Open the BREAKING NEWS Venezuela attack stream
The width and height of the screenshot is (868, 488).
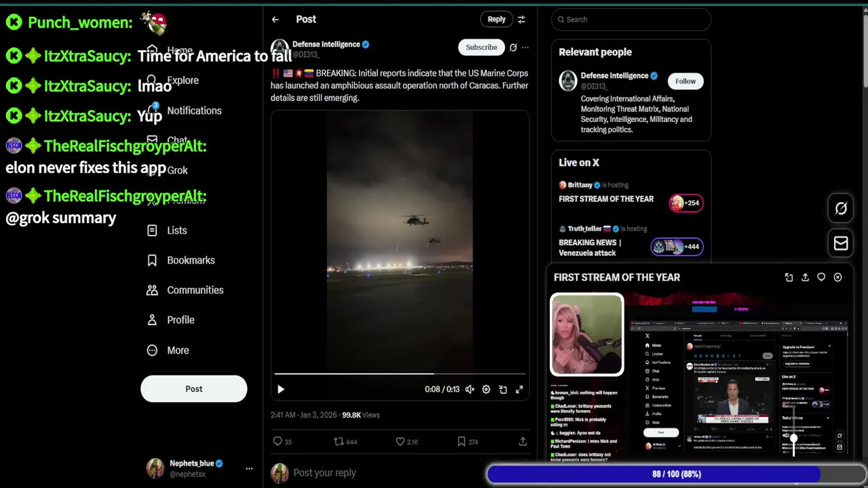click(x=590, y=247)
